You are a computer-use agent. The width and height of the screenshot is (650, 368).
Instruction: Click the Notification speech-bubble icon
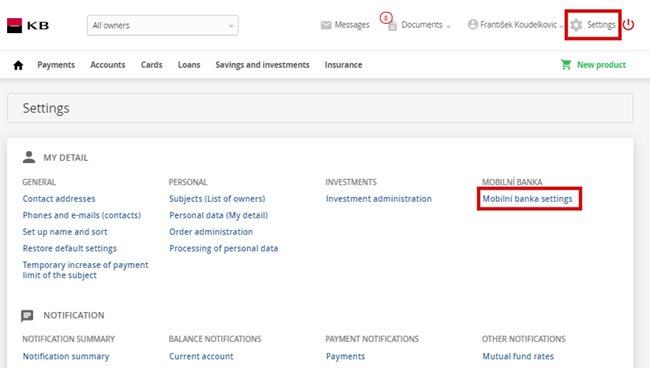coord(27,316)
